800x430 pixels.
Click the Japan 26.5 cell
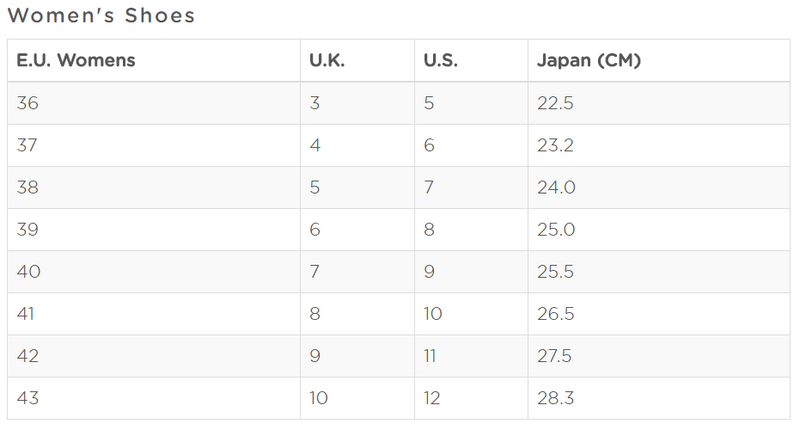pos(659,314)
